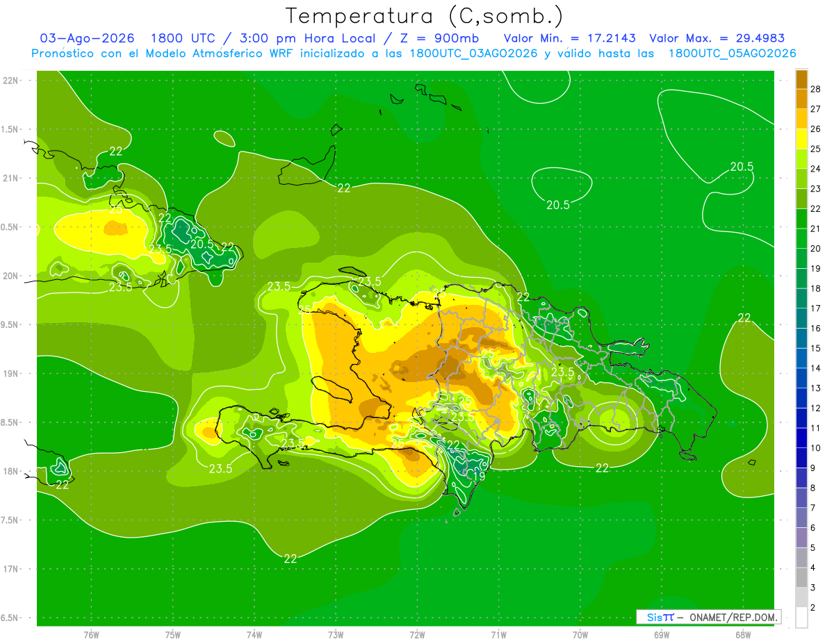Click the latitude axis label 20N
This screenshot has width=834, height=644.
[x=11, y=276]
